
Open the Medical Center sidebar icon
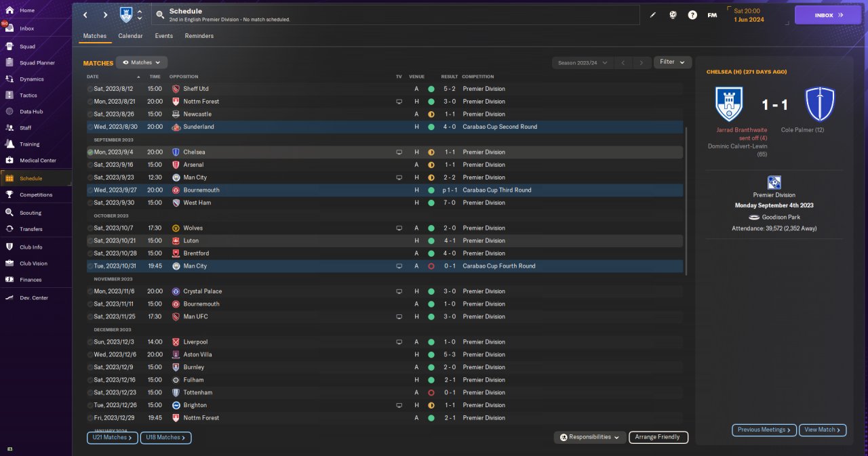(x=9, y=161)
